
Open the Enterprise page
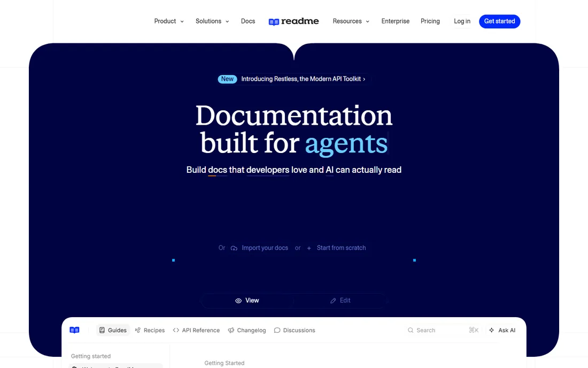pyautogui.click(x=395, y=21)
